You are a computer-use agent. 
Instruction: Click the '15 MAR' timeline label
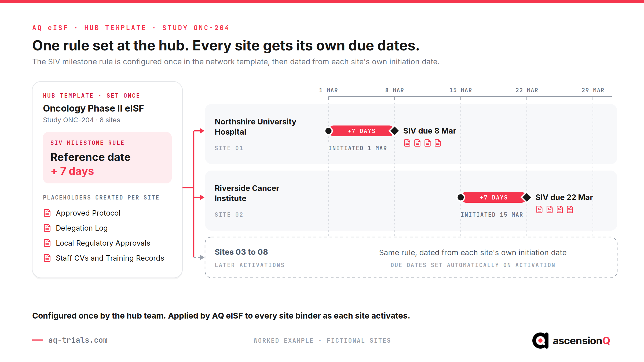(x=461, y=90)
